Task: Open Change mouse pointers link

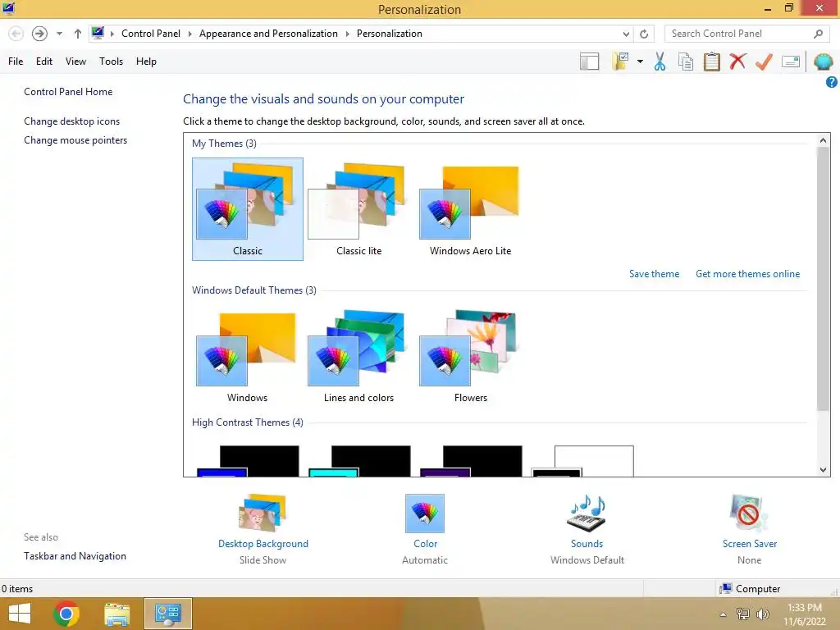Action: [75, 140]
